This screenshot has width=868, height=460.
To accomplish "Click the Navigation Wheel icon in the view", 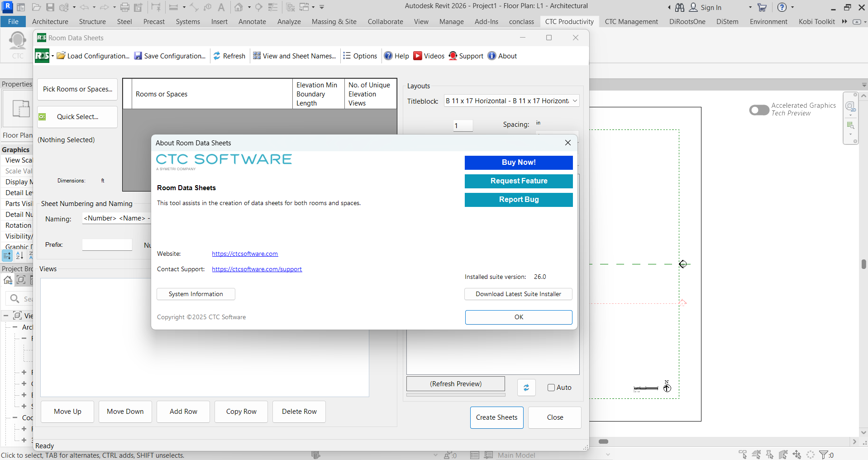I will click(x=850, y=107).
